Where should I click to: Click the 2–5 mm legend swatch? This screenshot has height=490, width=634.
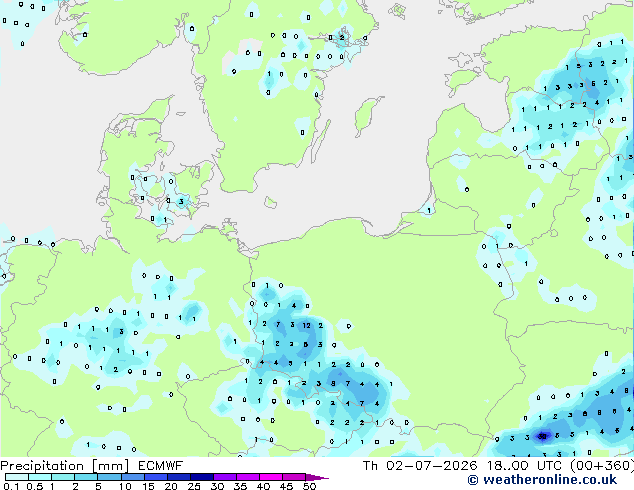pos(86,477)
